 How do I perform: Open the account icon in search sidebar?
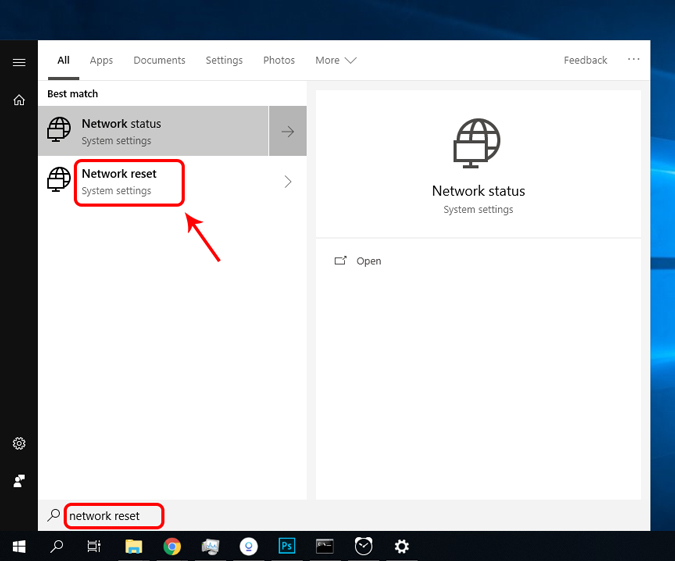(19, 480)
